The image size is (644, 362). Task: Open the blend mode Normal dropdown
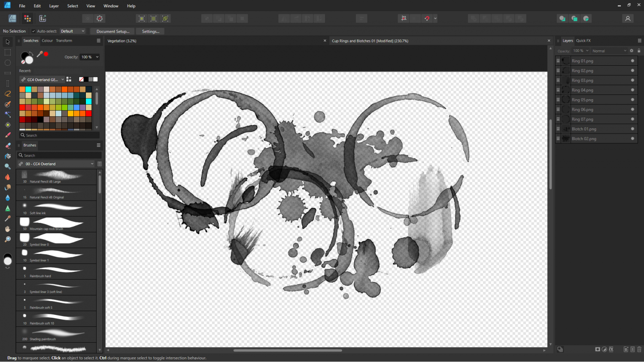[x=609, y=51]
